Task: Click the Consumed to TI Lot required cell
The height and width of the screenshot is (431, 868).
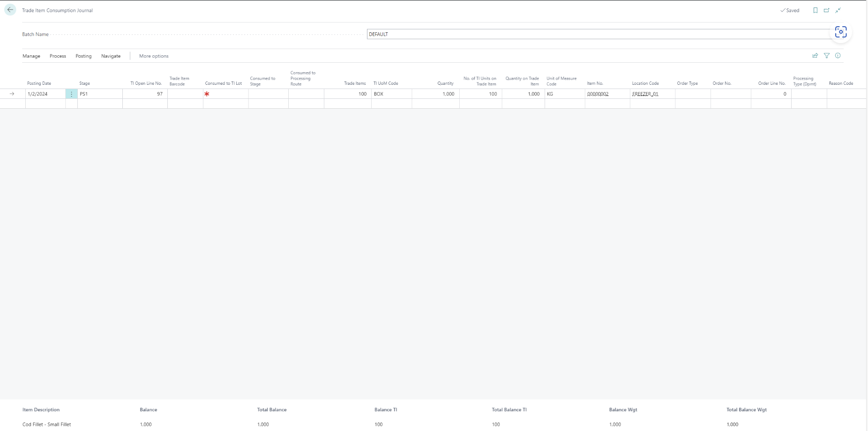Action: pos(225,94)
